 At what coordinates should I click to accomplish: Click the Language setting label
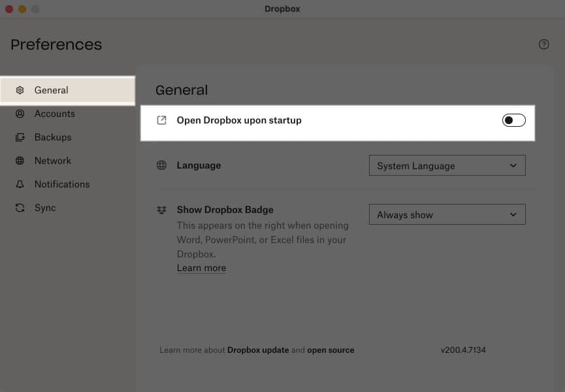[199, 165]
